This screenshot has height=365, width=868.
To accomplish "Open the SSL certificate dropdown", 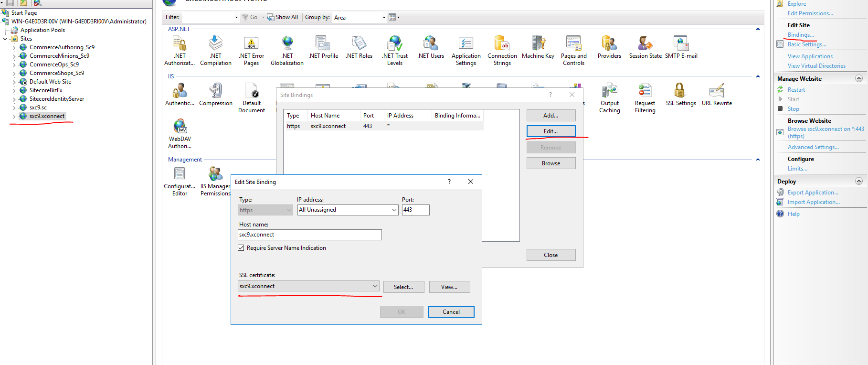I will pos(308,286).
